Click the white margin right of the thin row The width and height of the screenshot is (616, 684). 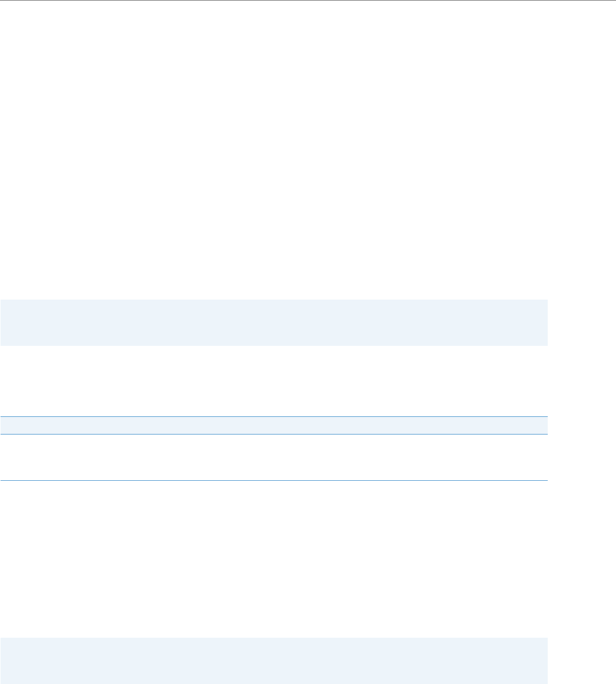pyautogui.click(x=582, y=425)
